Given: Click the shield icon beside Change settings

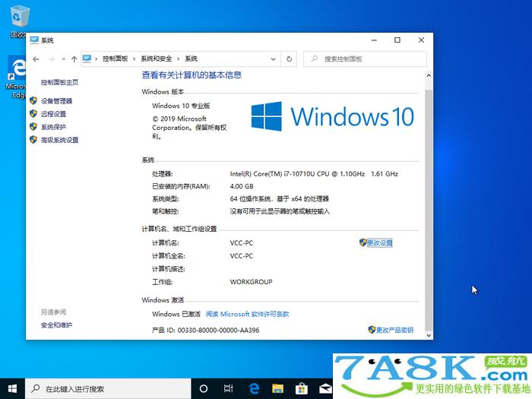Looking at the screenshot, I should (x=363, y=242).
